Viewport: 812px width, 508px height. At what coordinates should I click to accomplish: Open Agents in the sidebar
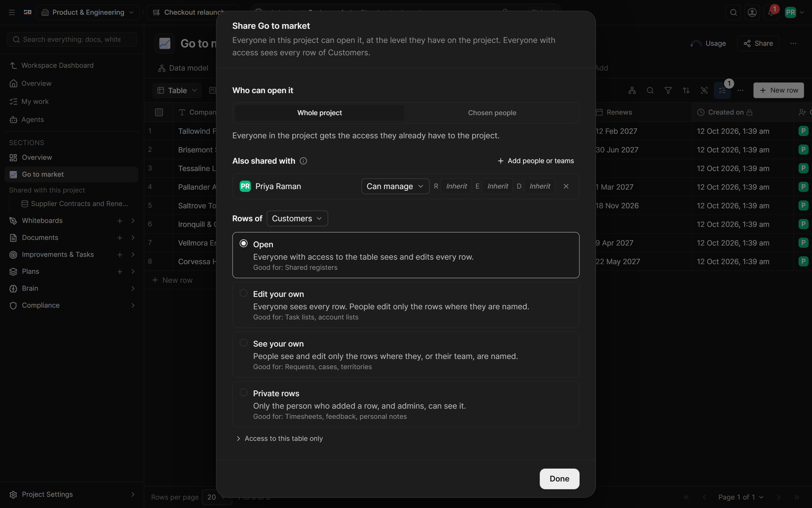pyautogui.click(x=71, y=120)
